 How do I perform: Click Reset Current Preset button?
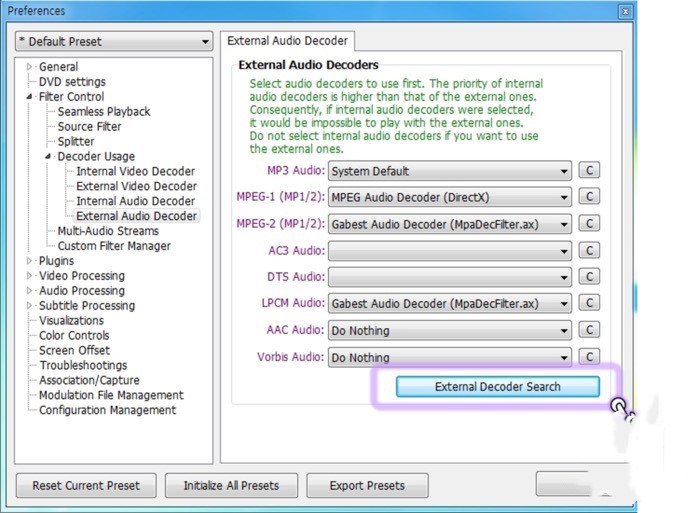86,485
